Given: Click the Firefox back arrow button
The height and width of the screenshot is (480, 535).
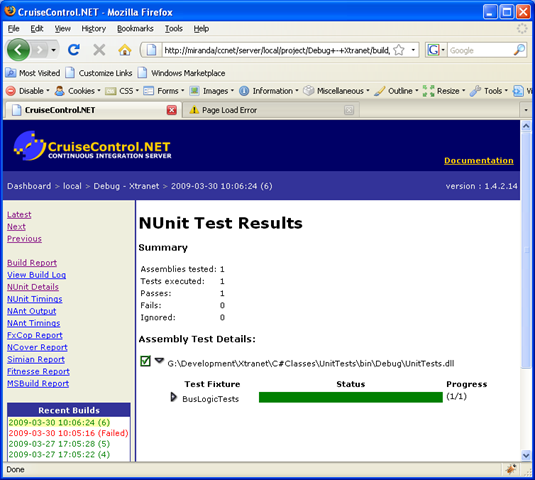Looking at the screenshot, I should click(x=18, y=50).
